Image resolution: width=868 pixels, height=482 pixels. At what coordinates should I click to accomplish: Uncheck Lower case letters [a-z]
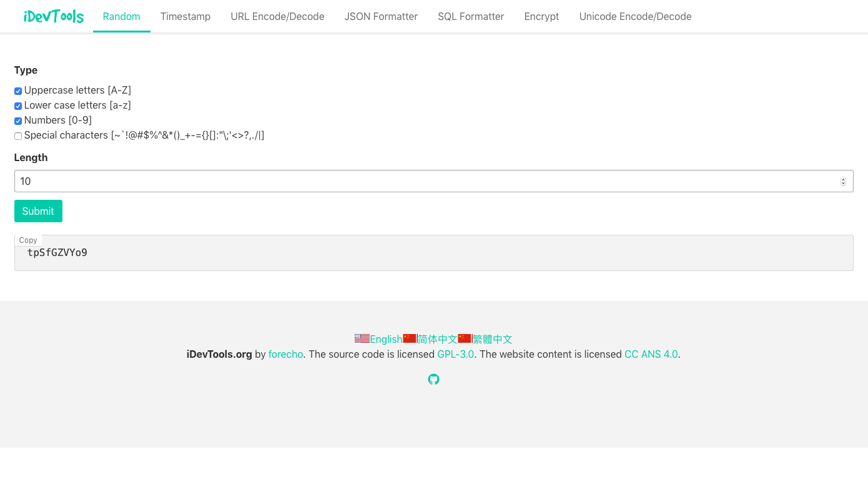[17, 106]
